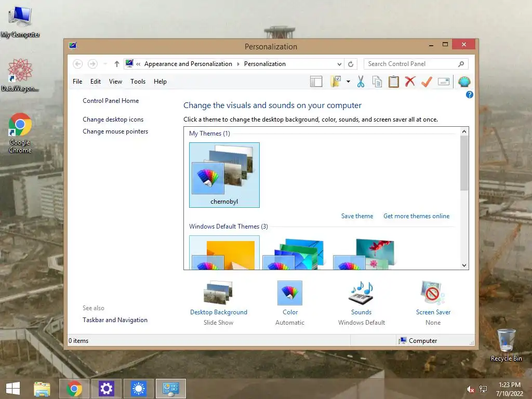Open the blue Help question mark
Image resolution: width=532 pixels, height=399 pixels.
point(469,95)
